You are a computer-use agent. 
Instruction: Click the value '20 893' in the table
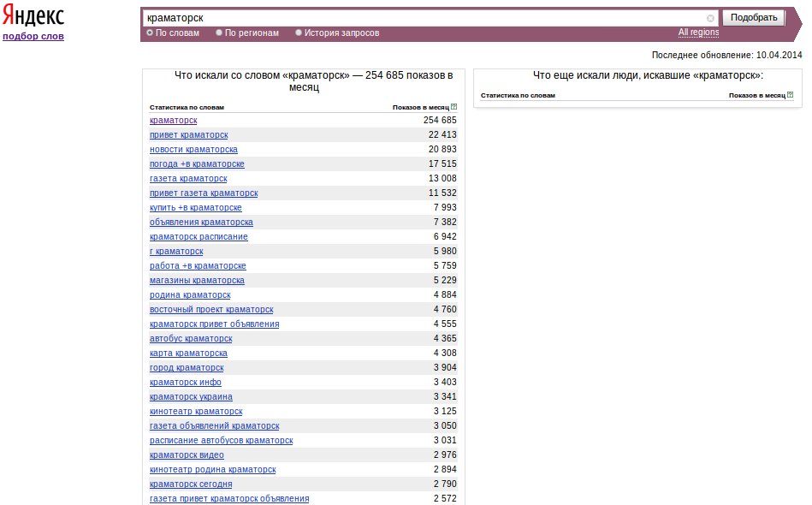[x=442, y=149]
